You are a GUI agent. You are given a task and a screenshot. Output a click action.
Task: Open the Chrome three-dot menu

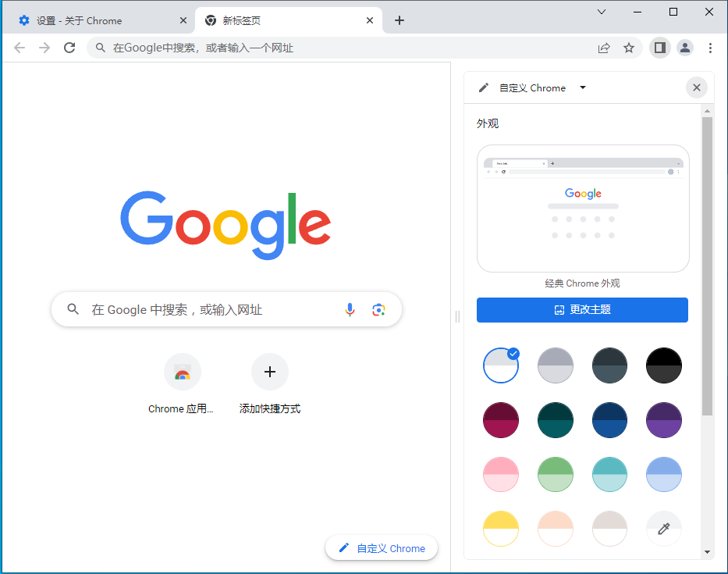click(711, 48)
